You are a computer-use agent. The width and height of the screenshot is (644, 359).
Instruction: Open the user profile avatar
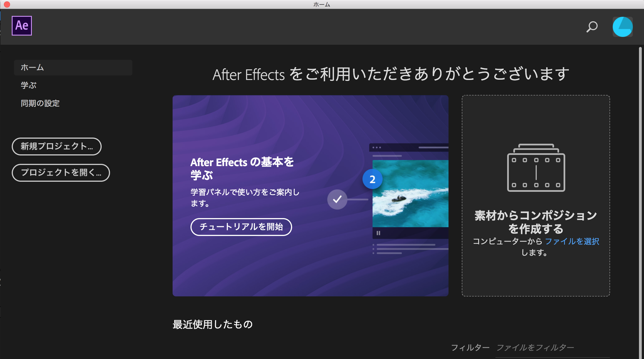(622, 27)
